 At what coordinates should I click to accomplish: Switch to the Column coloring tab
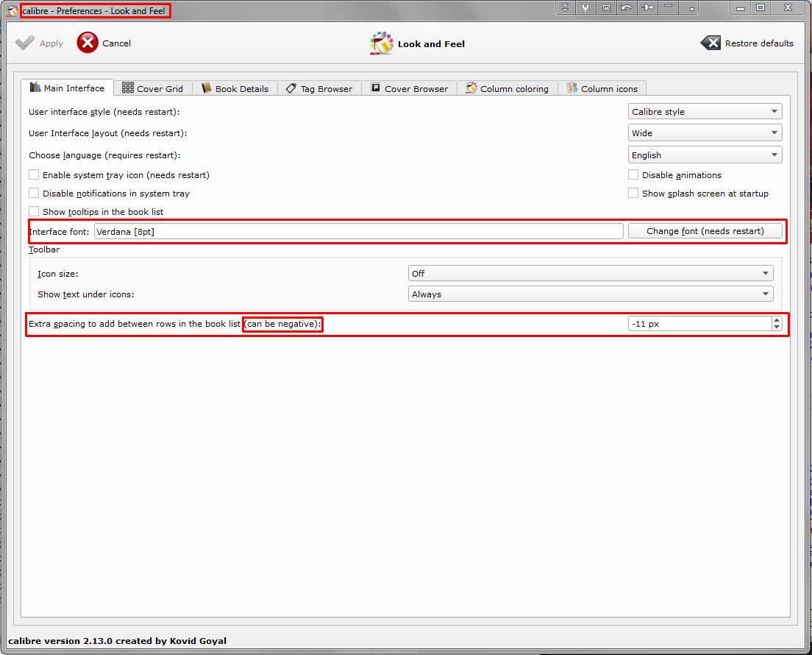[x=507, y=88]
